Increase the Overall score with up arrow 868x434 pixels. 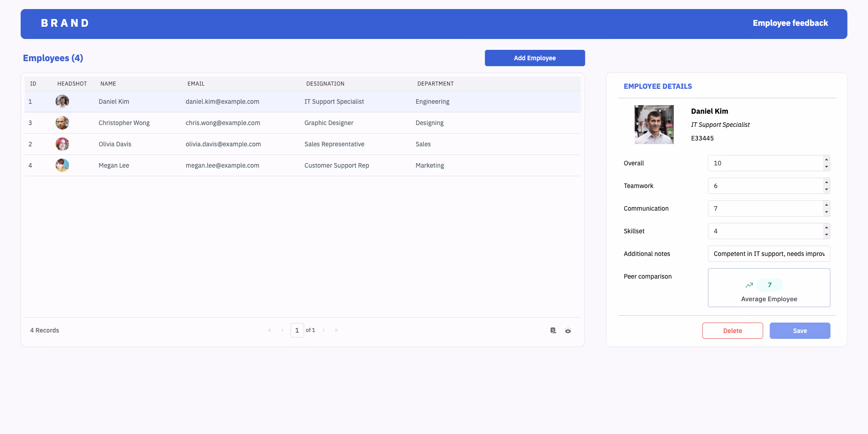coord(826,159)
